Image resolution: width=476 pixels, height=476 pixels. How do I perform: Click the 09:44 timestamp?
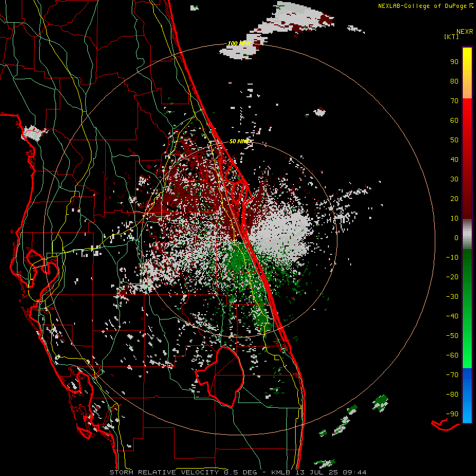coord(354,472)
